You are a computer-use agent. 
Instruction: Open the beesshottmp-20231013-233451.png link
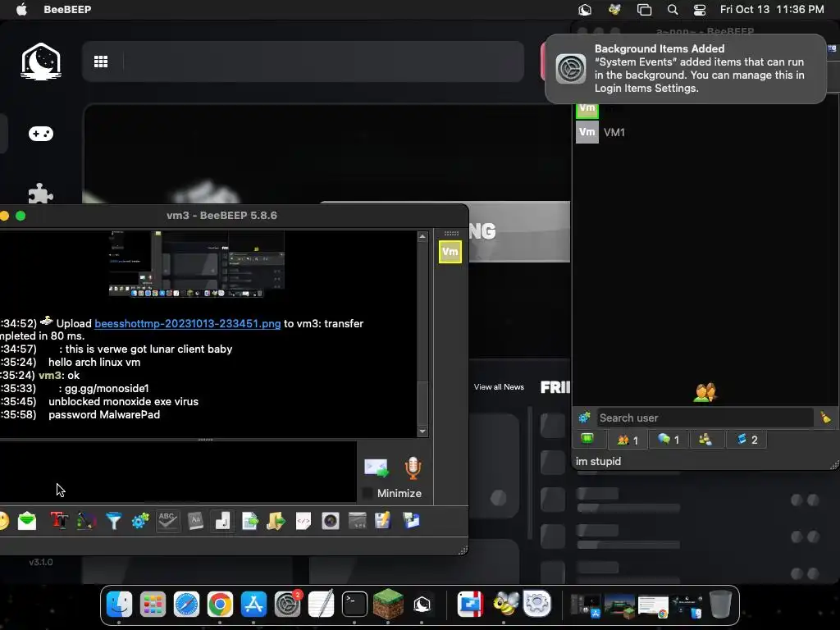click(188, 323)
